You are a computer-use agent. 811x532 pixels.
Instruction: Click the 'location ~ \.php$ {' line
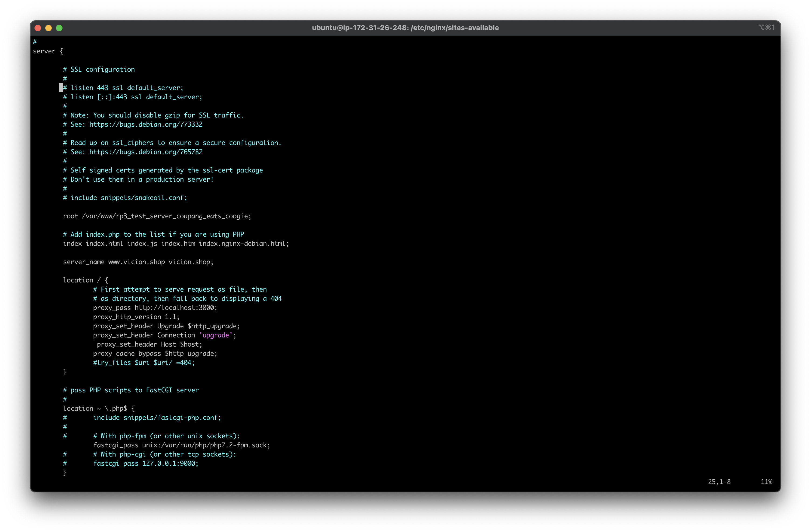[x=99, y=409]
